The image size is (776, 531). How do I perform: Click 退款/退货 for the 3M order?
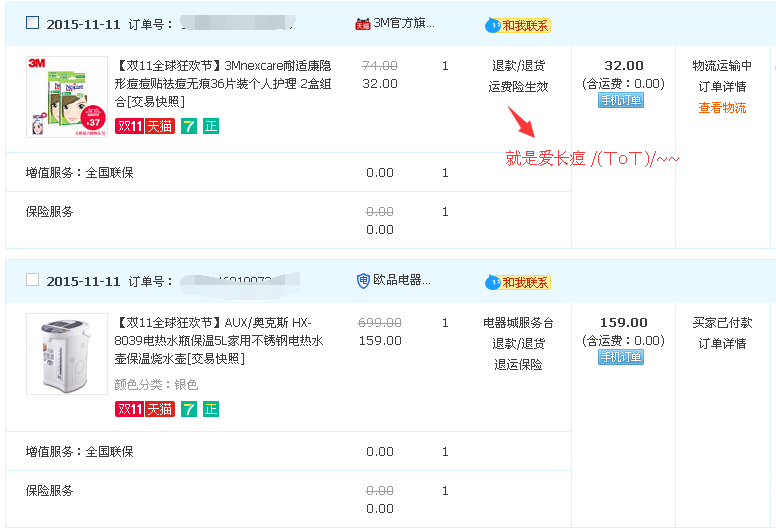coord(518,66)
